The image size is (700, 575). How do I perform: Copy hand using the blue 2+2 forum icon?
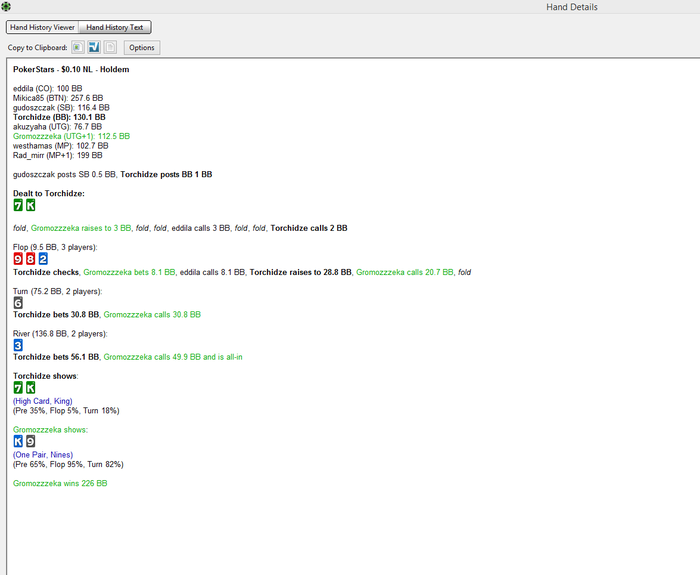coord(94,47)
